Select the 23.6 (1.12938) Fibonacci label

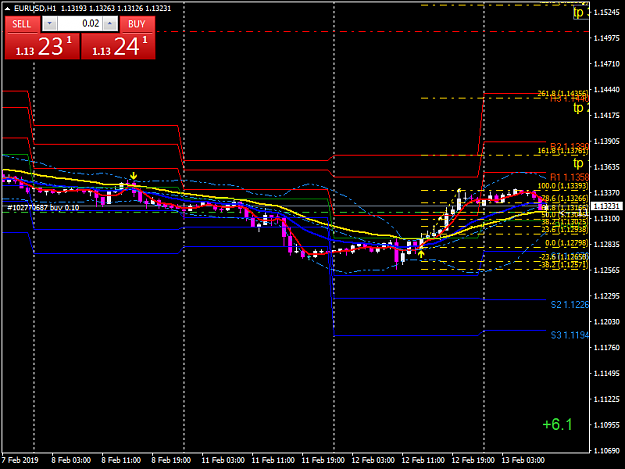point(564,229)
